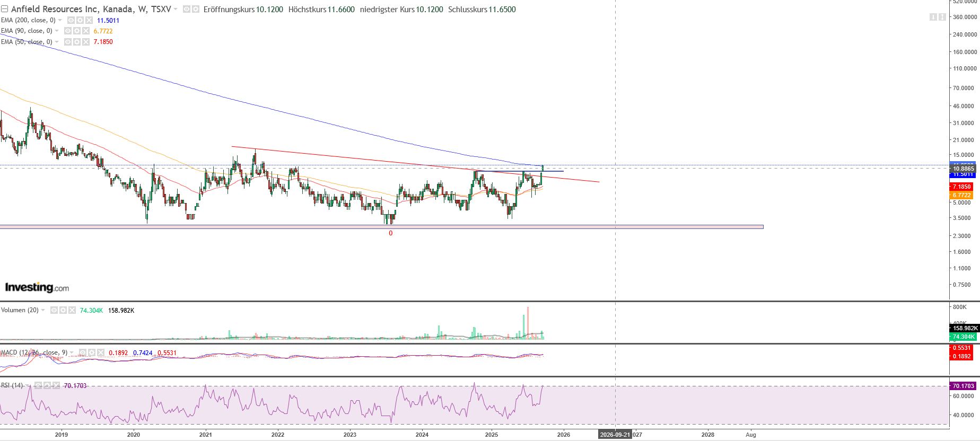Click the move pane down arrow icon

coord(933,17)
